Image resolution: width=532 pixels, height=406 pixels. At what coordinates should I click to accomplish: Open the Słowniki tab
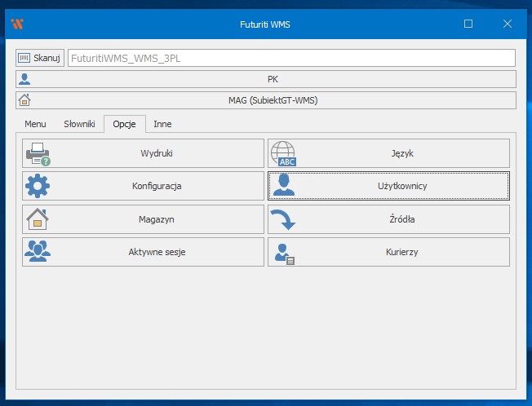pos(79,124)
